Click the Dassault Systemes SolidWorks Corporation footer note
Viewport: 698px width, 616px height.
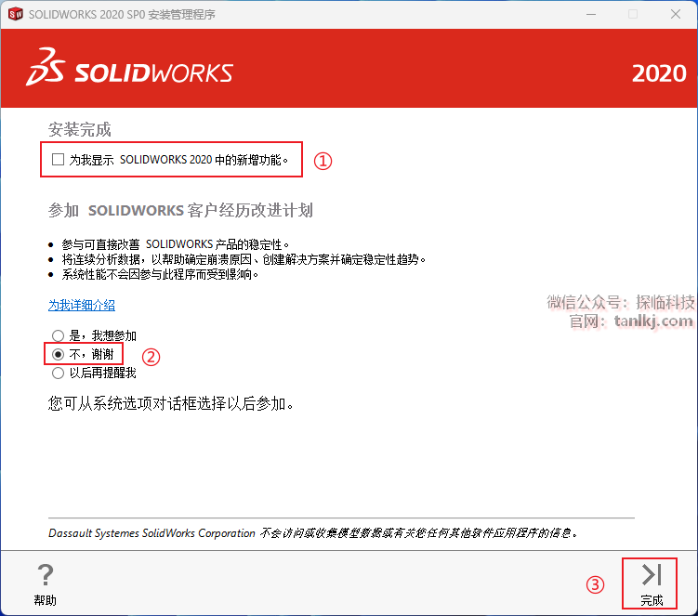click(313, 532)
